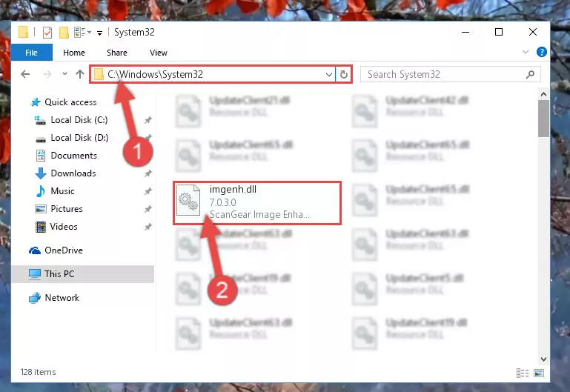The width and height of the screenshot is (570, 392).
Task: Open Local Disk (C:) in the sidebar
Action: pos(79,120)
